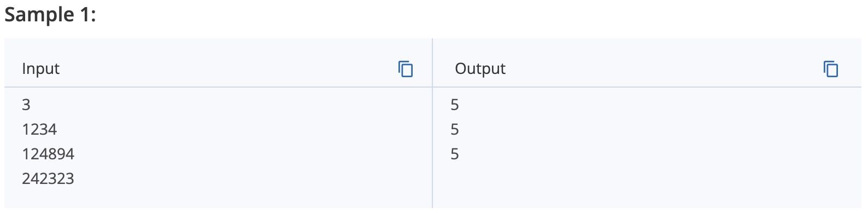Click the input value 124894
The width and height of the screenshot is (868, 219).
point(48,154)
